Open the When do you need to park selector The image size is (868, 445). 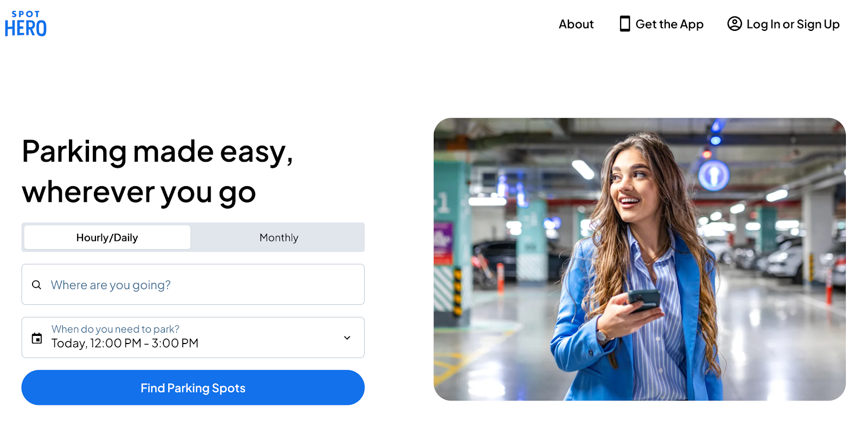pos(193,338)
